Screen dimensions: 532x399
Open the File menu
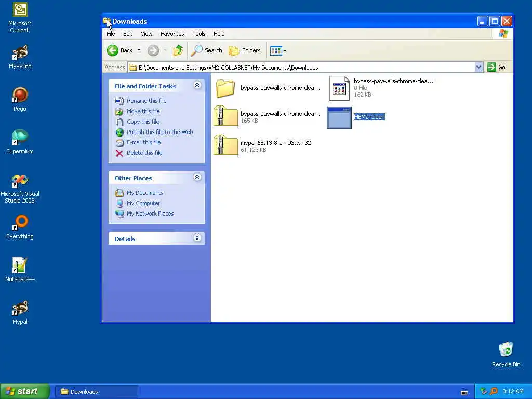[x=111, y=34]
